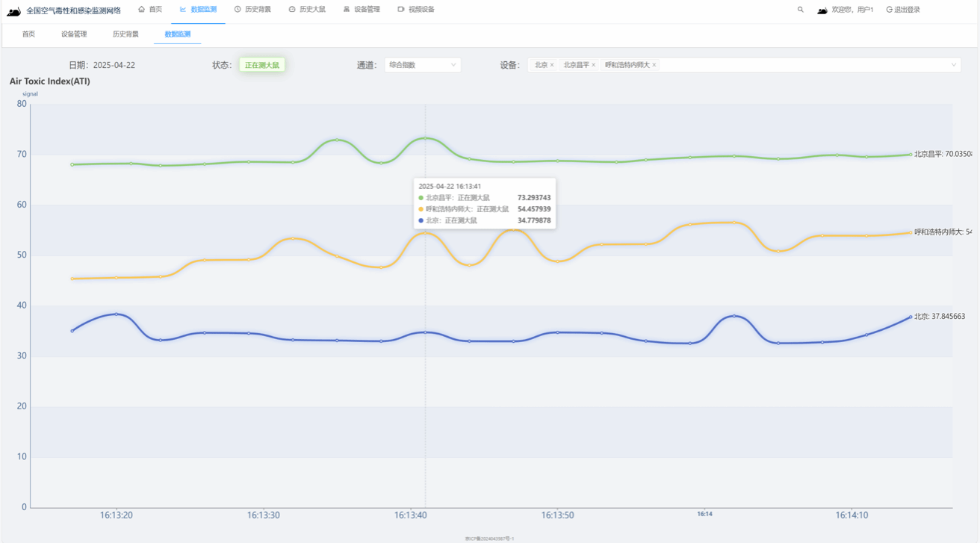980x543 pixels.
Task: Open 设备管理 in the top navigation bar
Action: pyautogui.click(x=362, y=10)
